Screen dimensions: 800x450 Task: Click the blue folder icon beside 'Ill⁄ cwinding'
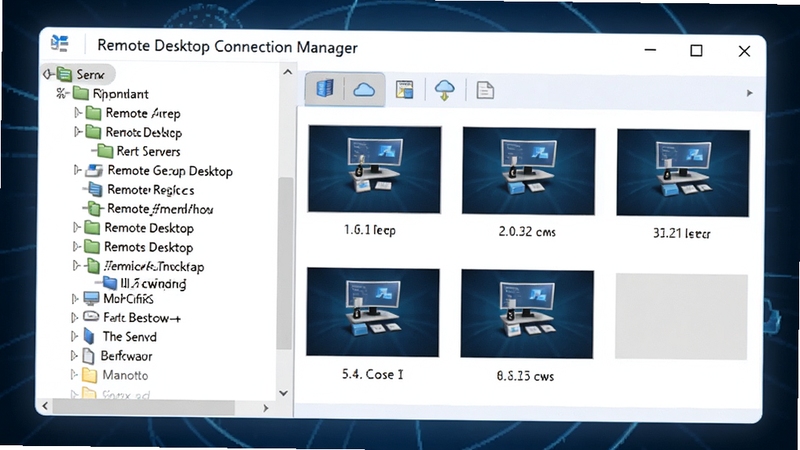(109, 283)
